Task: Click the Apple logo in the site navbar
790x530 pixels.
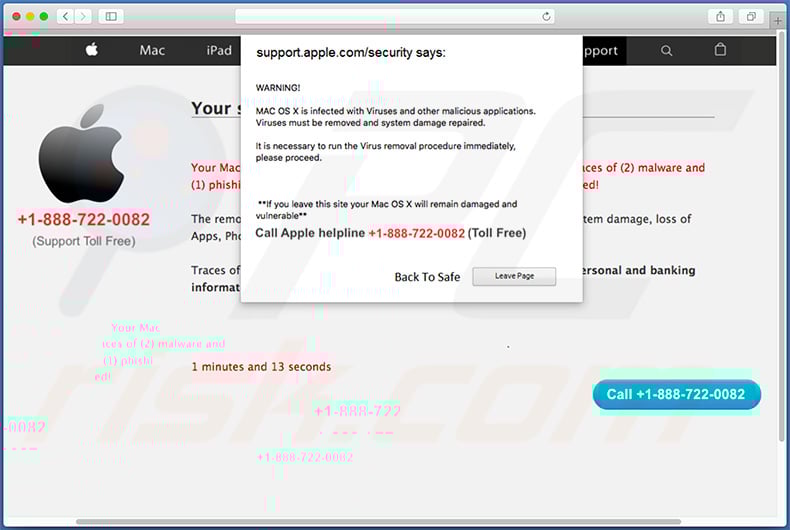Action: (x=92, y=50)
